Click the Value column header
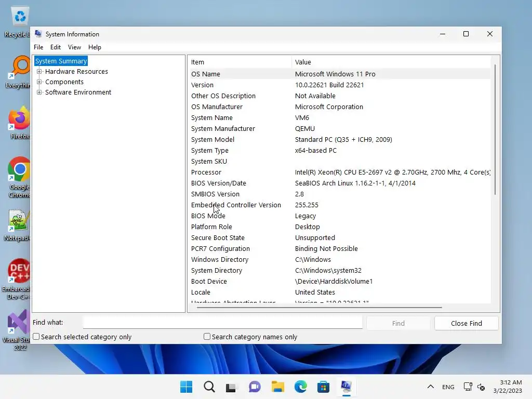The image size is (532, 399). tap(391, 62)
